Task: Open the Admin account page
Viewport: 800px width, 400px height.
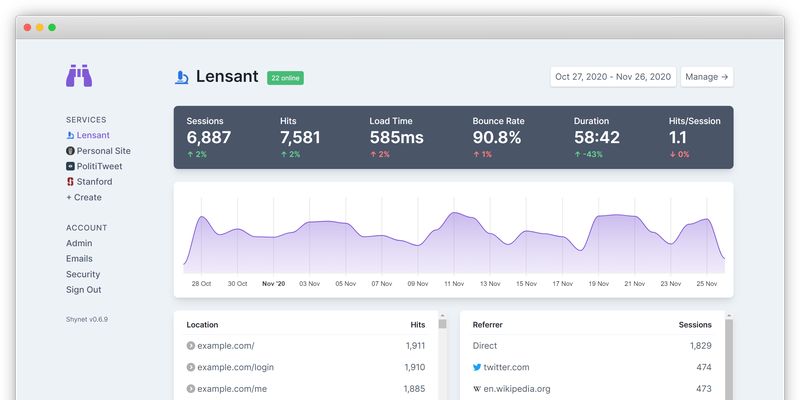Action: [79, 243]
